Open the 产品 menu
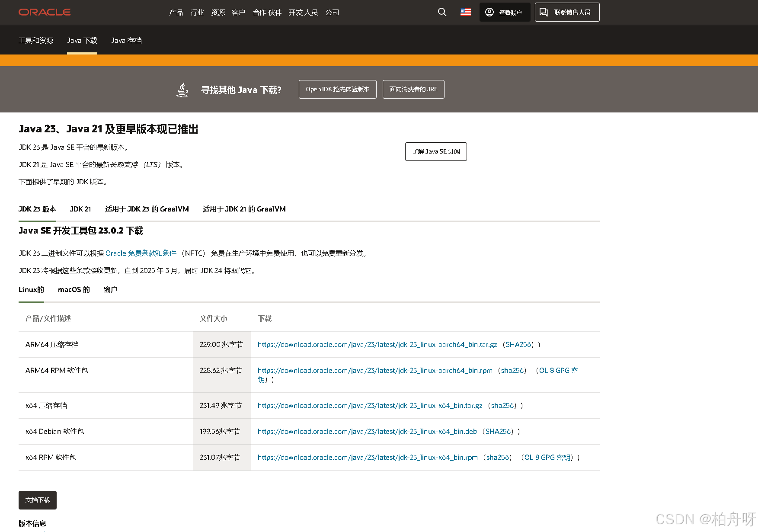 [x=176, y=13]
